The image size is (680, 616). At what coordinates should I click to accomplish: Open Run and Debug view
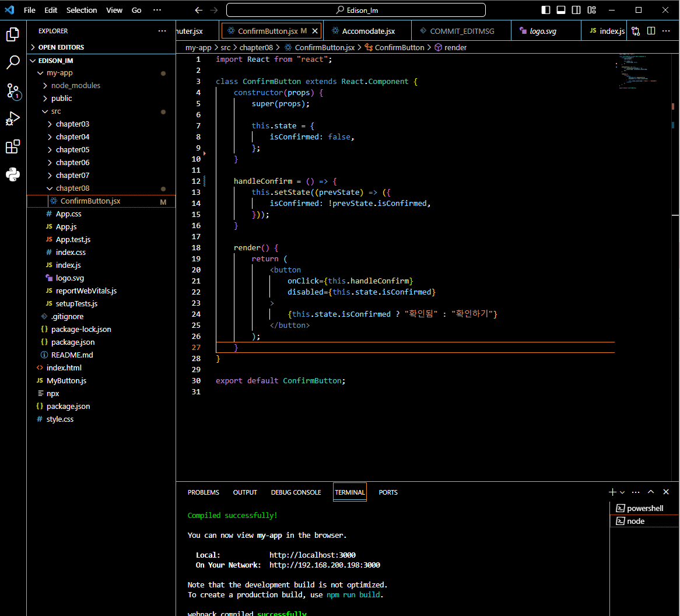pyautogui.click(x=13, y=119)
